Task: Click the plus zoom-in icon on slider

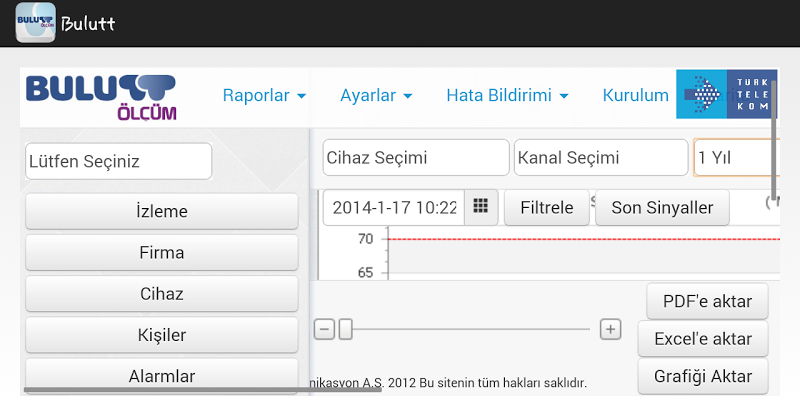Action: pos(610,329)
